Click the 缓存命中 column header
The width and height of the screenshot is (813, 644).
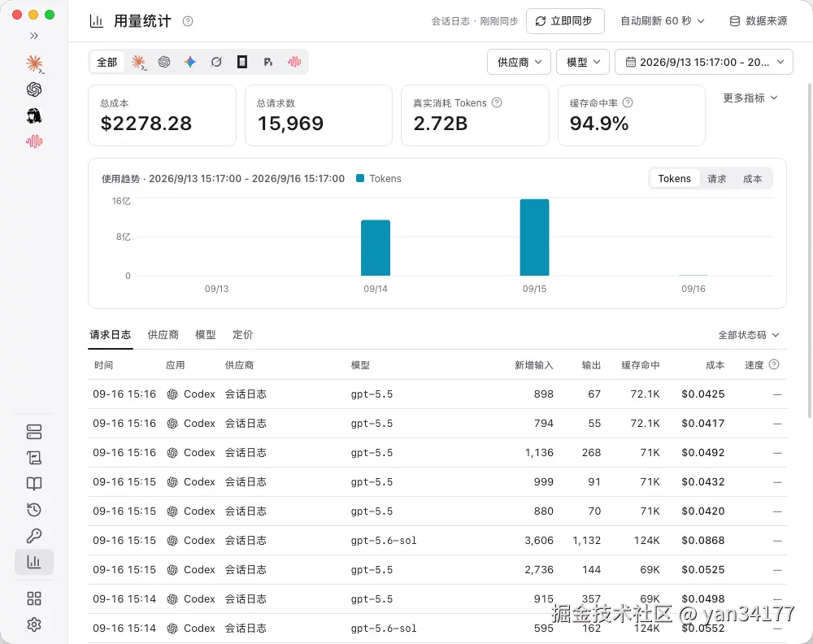point(641,365)
